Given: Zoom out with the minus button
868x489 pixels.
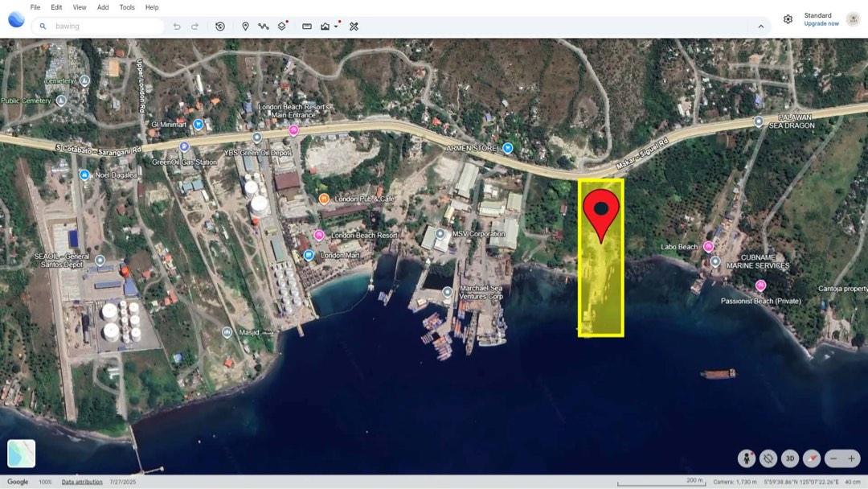Looking at the screenshot, I should 833,458.
